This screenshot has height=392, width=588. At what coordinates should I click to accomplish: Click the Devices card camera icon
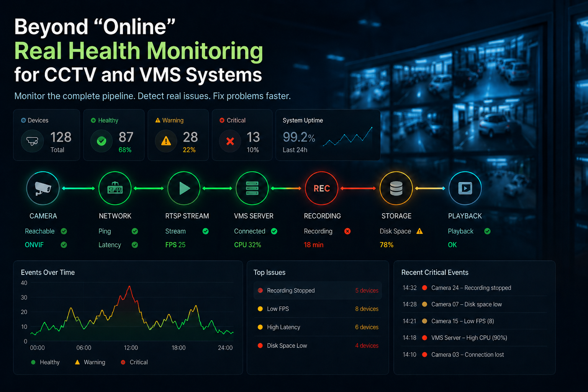click(32, 141)
